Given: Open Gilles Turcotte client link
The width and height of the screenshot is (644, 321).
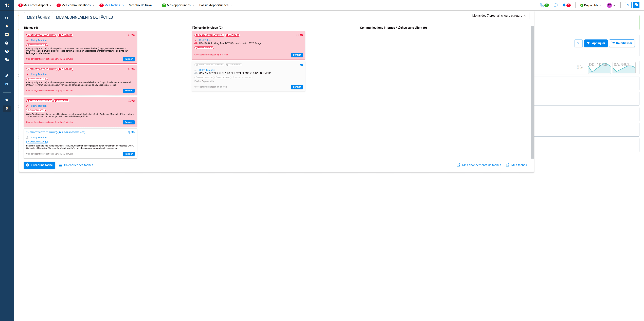Looking at the screenshot, I should 207,70.
